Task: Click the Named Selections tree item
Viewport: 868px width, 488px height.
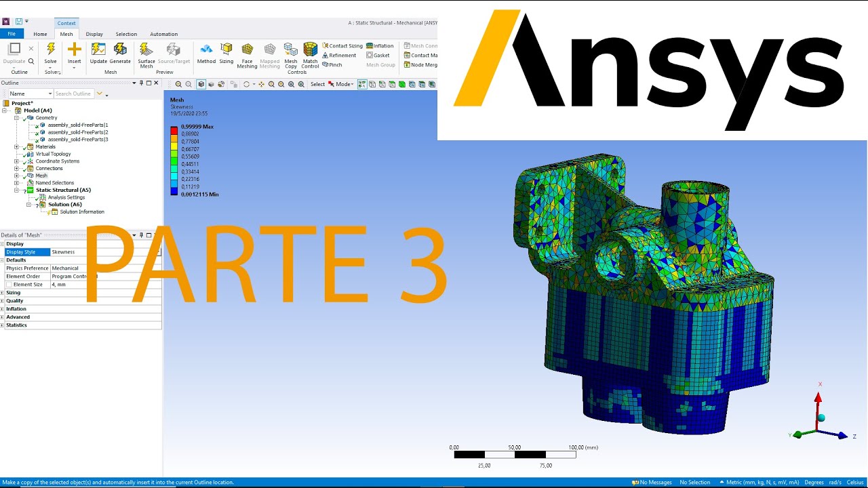Action: (55, 183)
